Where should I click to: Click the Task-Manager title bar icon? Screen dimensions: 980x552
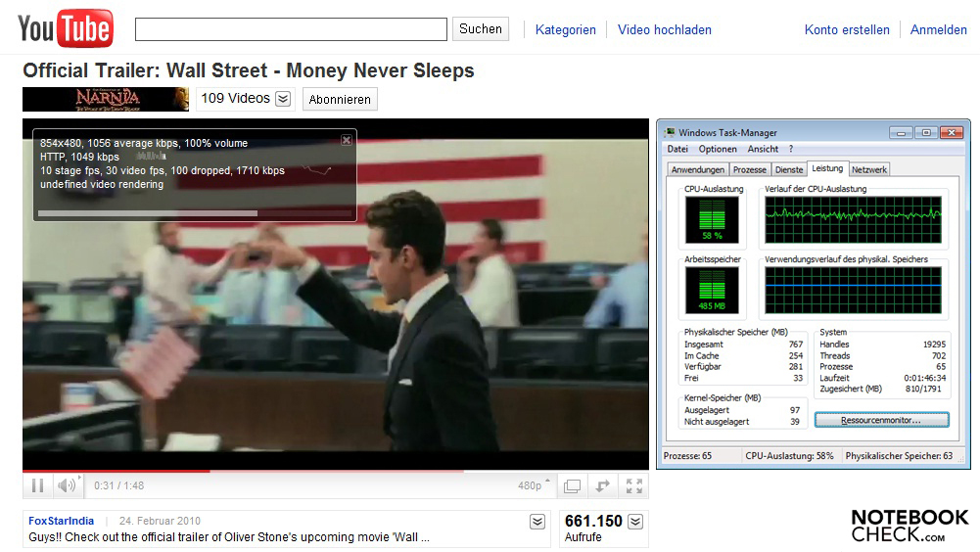click(670, 132)
